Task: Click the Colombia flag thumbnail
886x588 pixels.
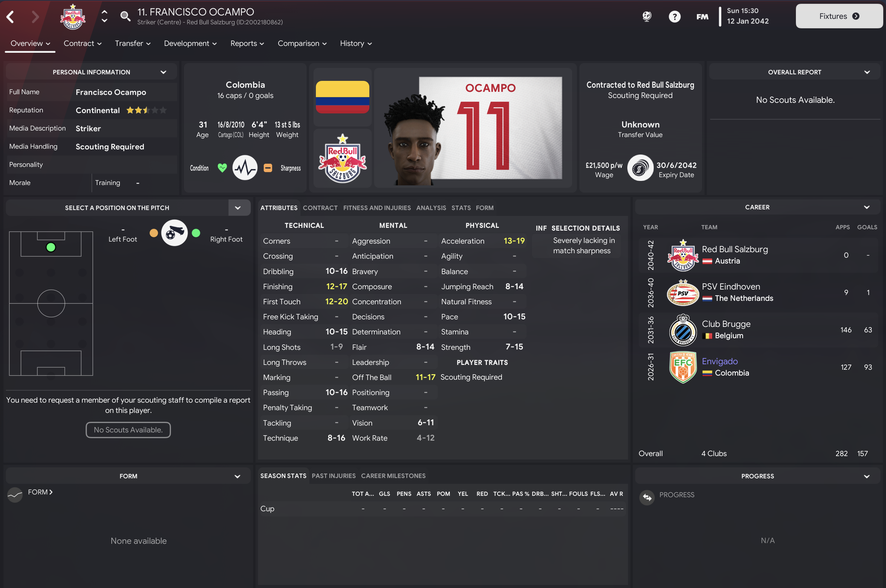Action: tap(342, 97)
